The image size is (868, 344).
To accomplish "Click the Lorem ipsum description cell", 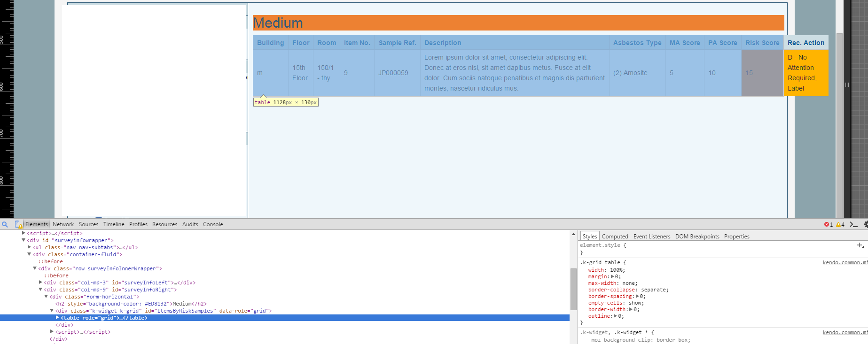I will pyautogui.click(x=515, y=73).
